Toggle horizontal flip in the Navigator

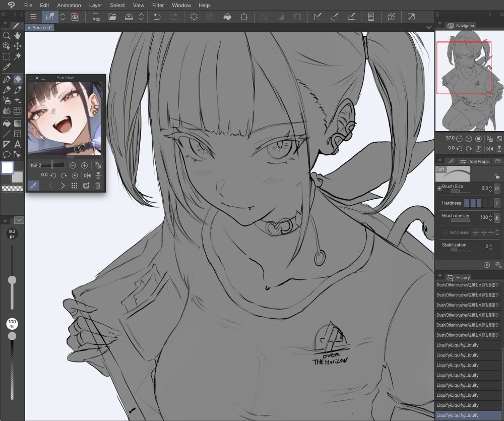[x=489, y=149]
